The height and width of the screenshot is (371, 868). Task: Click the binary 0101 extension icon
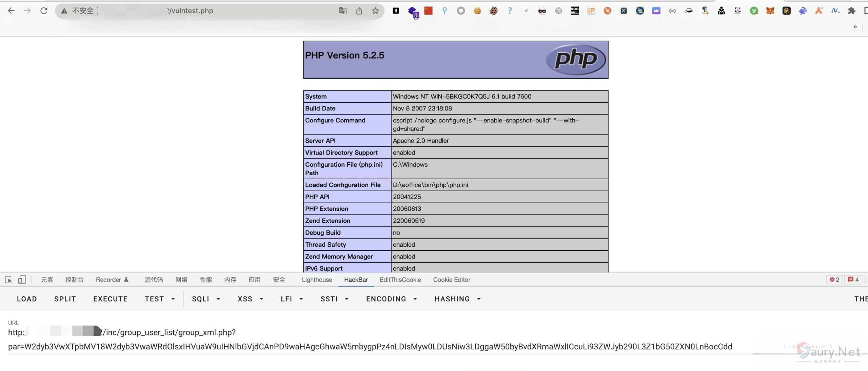[x=575, y=11]
